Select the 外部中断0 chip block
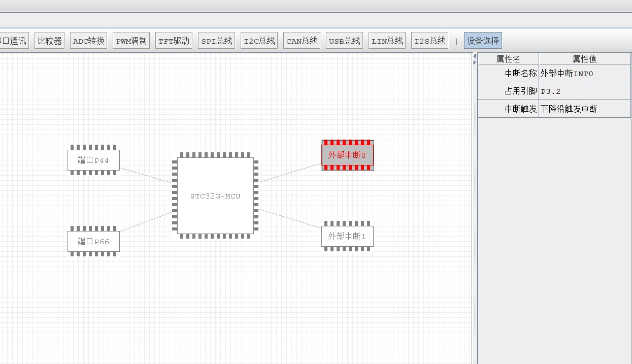Image resolution: width=632 pixels, height=364 pixels. point(348,155)
